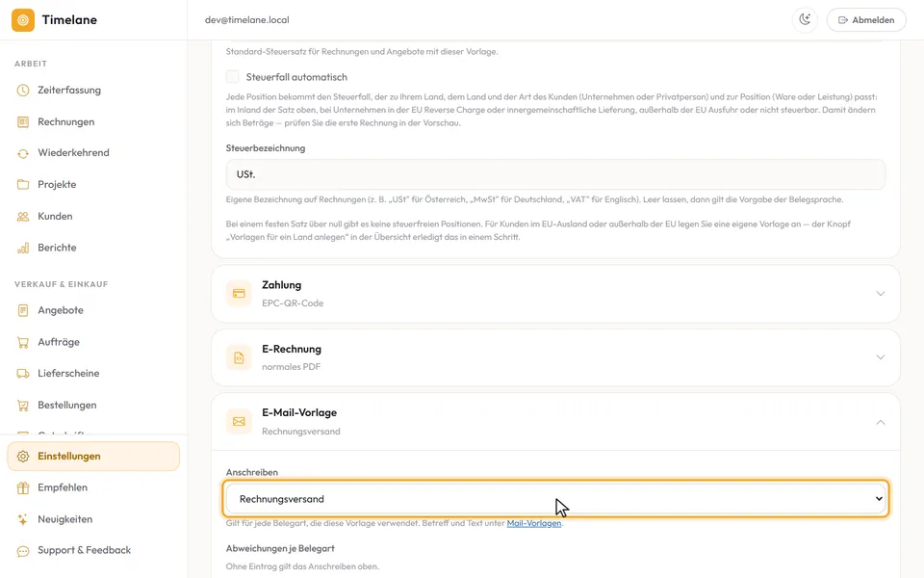Click the E-Rechnung file icon
This screenshot has height=578, width=924.
pos(239,357)
